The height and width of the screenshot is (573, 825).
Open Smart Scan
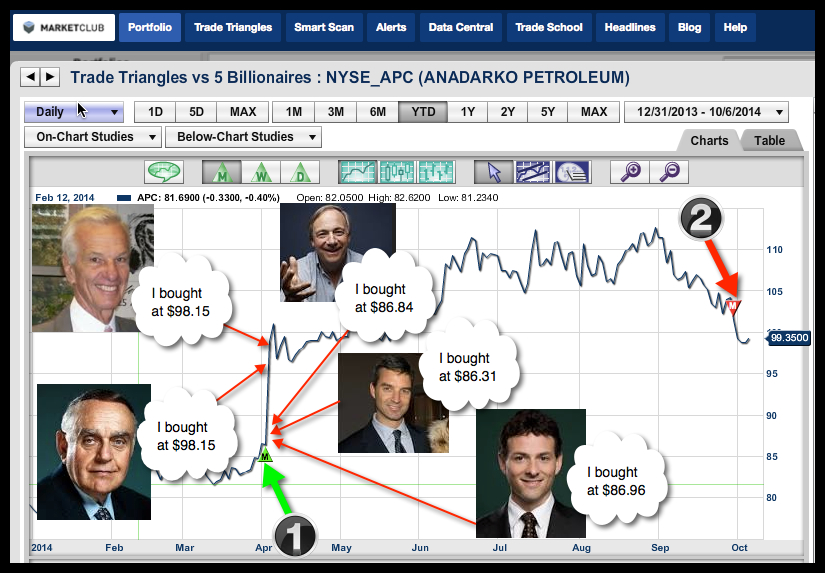[324, 27]
